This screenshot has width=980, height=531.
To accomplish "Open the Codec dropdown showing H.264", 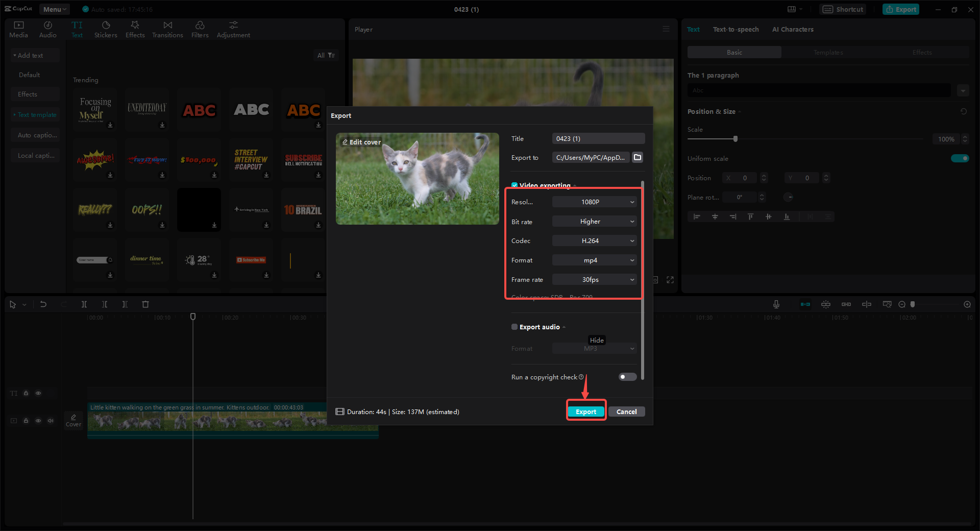I will pyautogui.click(x=594, y=240).
